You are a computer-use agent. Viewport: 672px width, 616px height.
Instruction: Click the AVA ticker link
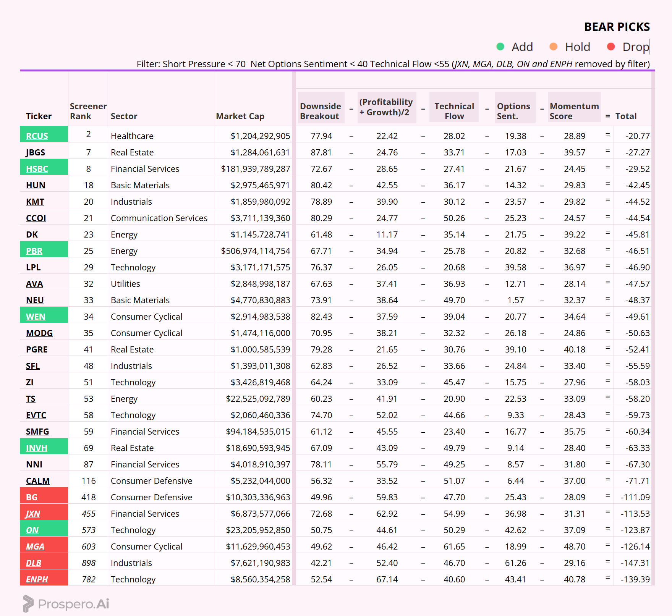(x=34, y=284)
